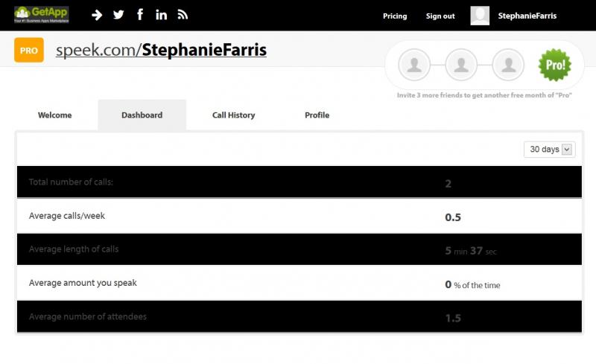Switch to the Welcome tab
This screenshot has height=364, width=596.
tap(54, 115)
